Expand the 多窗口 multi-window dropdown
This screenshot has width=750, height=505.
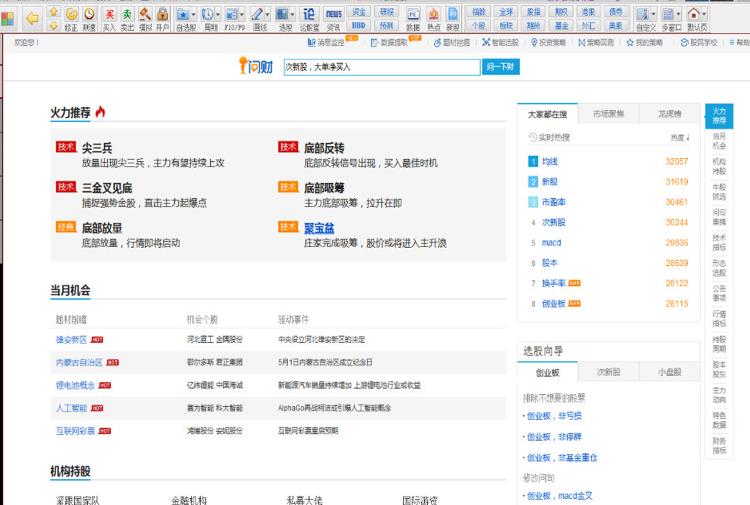click(679, 14)
